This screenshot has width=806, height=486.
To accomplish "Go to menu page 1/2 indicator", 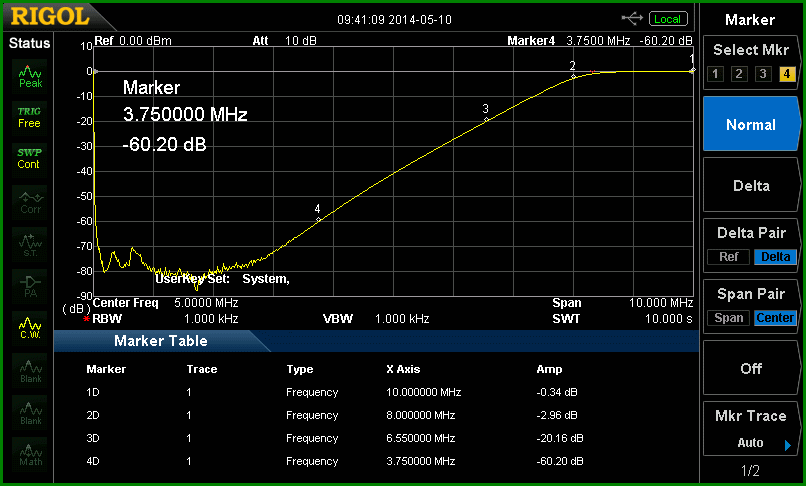I will click(750, 471).
